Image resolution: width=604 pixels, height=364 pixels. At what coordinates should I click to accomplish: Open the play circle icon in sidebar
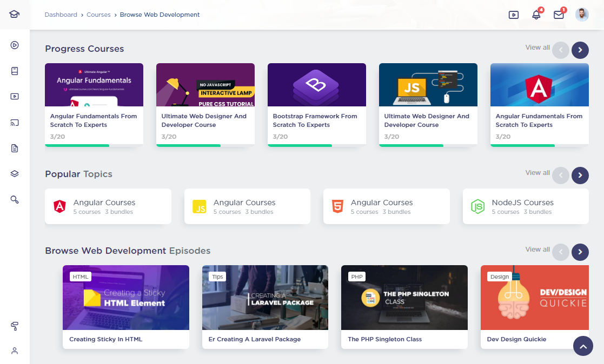point(15,45)
